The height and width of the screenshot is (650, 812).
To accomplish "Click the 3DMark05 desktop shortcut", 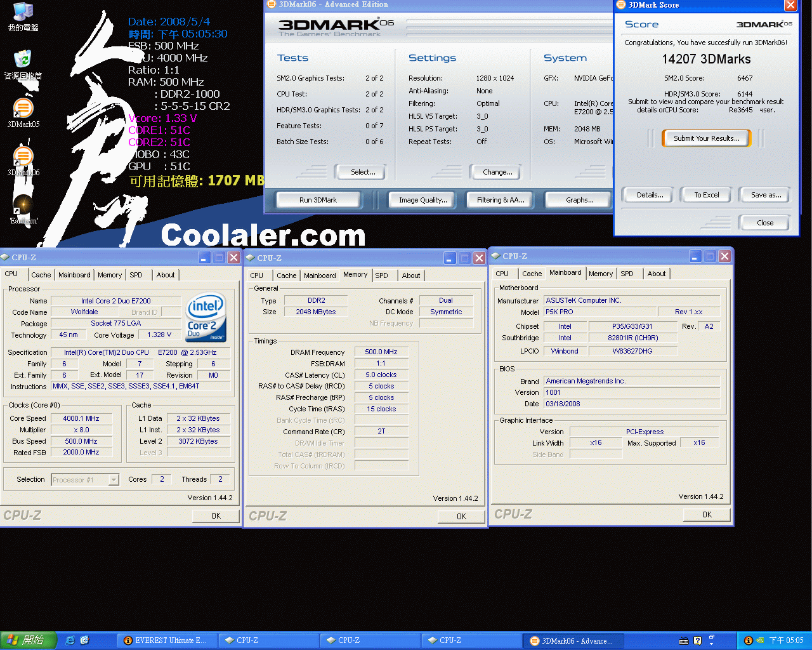I will [x=23, y=113].
